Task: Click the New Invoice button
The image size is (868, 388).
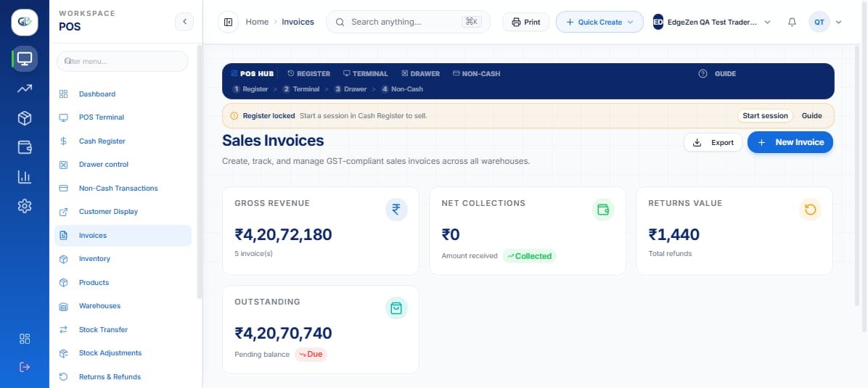Action: (790, 142)
